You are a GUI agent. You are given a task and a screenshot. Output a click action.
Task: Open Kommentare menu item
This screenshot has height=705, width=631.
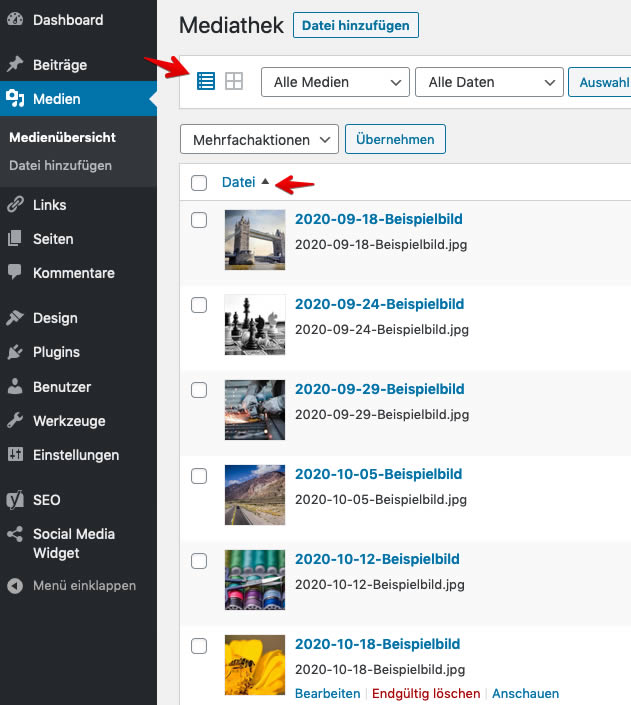click(78, 273)
